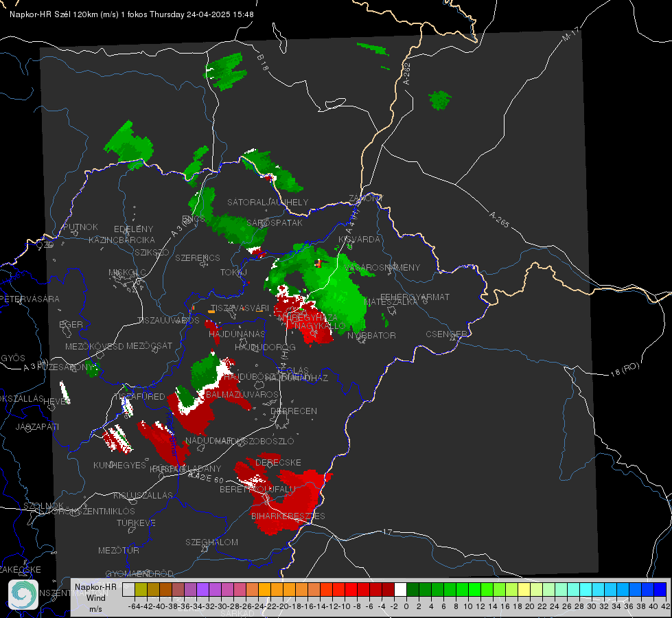Click the SZEGHALOM label
672x618 pixels.
pos(211,542)
